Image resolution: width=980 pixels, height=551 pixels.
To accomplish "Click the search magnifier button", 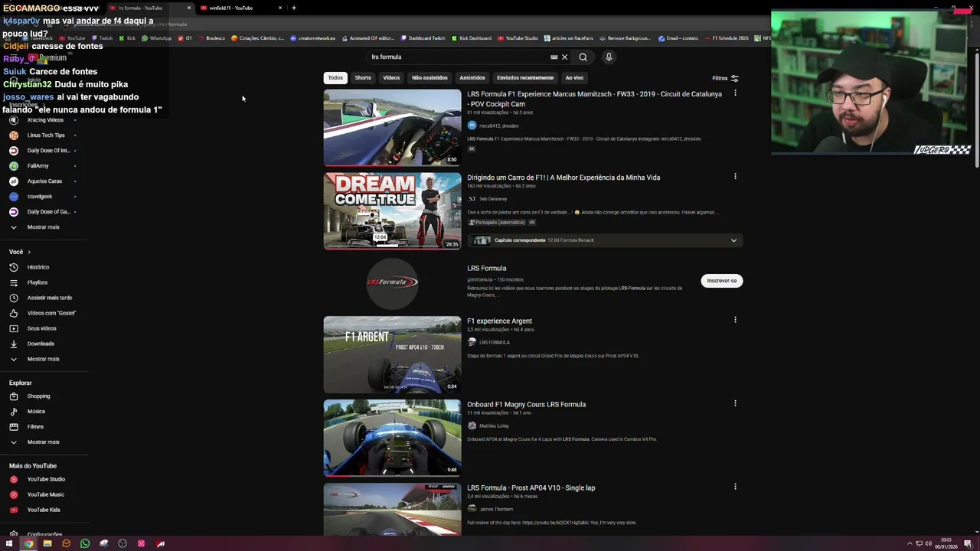I will pos(583,57).
